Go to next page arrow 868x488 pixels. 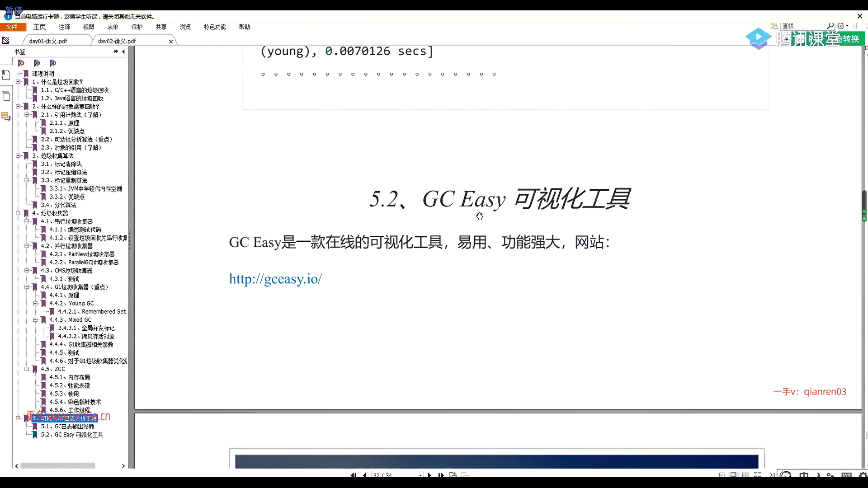click(x=429, y=475)
